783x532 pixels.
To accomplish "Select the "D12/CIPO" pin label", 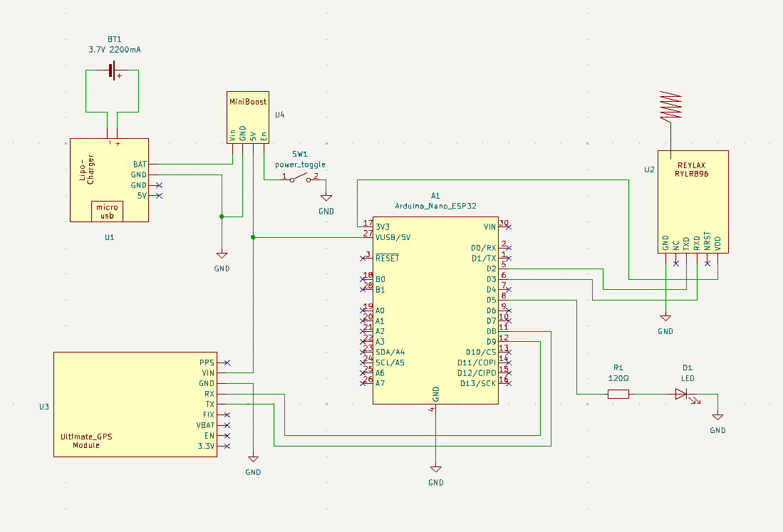I will click(477, 372).
